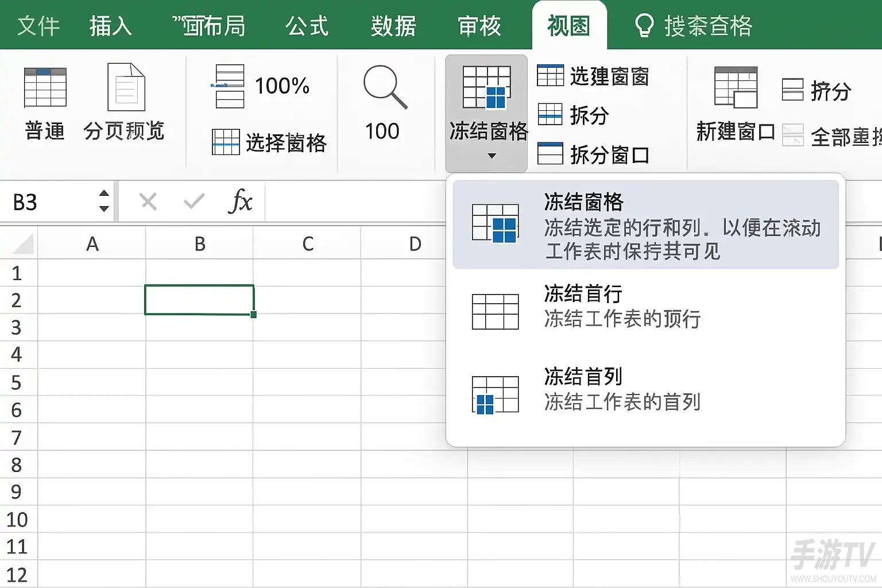
Task: Click the 选择窗格 zoom-to-selection icon
Action: point(226,142)
